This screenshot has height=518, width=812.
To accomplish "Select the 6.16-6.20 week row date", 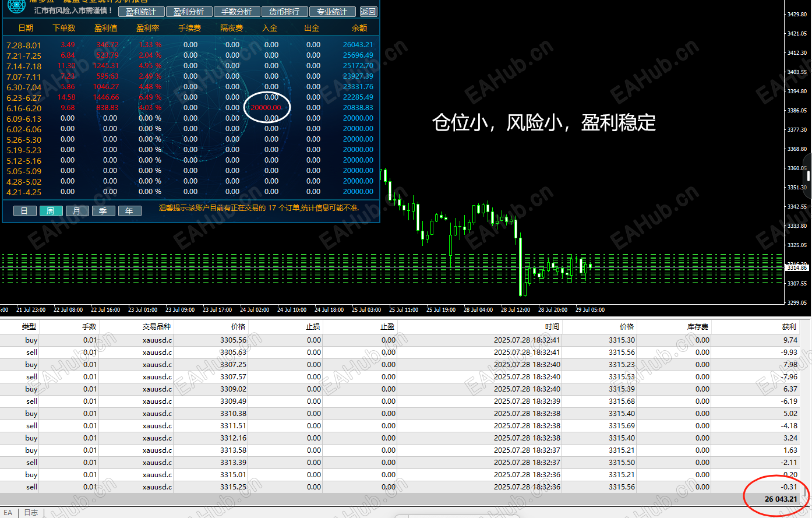I will coord(24,108).
